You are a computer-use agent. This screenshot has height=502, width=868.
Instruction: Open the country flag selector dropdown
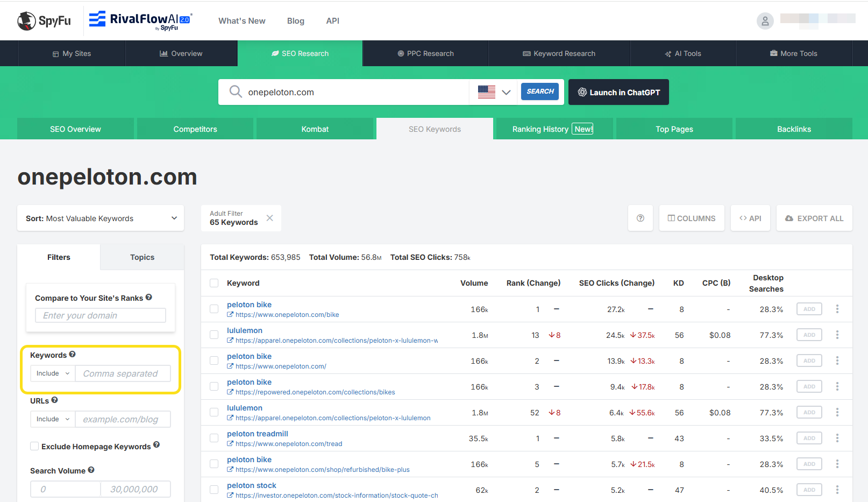coord(494,92)
